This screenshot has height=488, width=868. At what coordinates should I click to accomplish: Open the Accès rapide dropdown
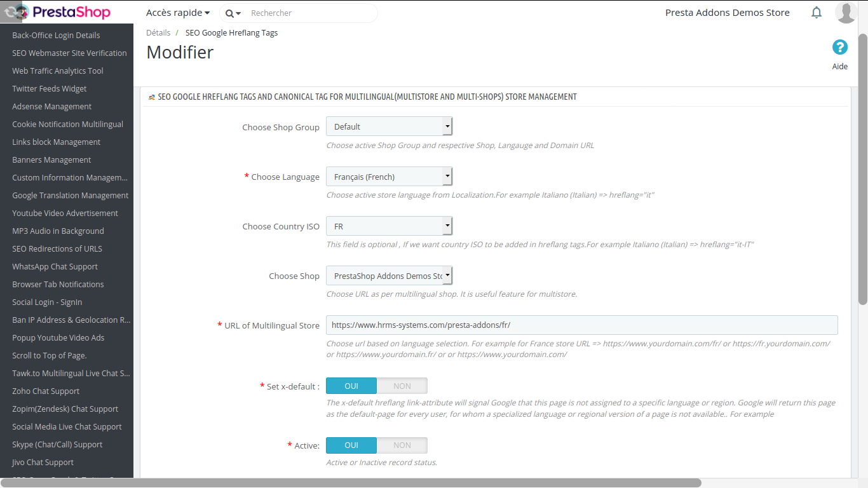(178, 13)
